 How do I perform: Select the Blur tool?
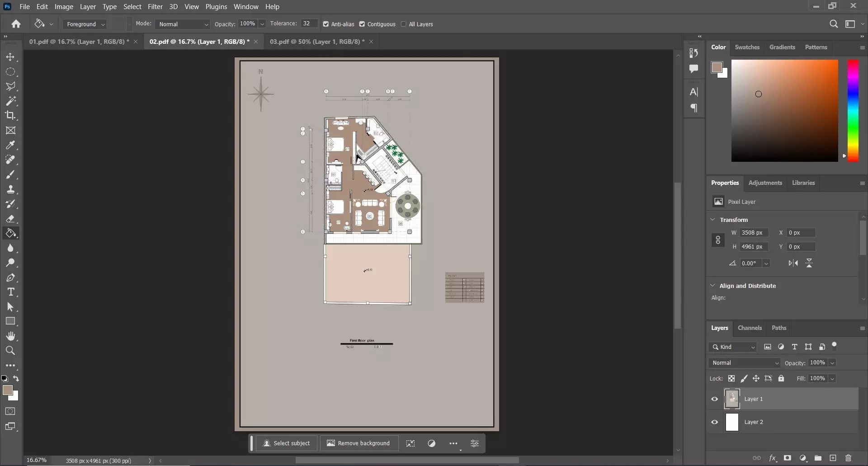(x=10, y=248)
